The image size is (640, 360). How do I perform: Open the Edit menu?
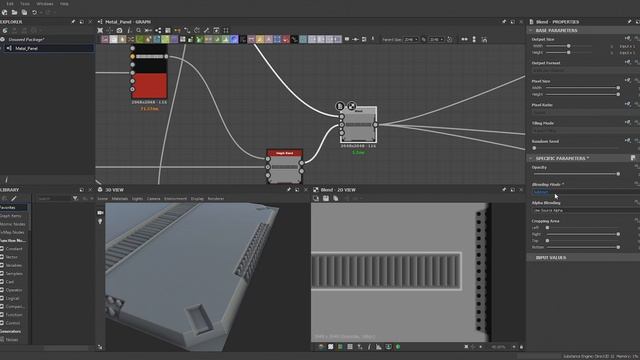tap(10, 4)
